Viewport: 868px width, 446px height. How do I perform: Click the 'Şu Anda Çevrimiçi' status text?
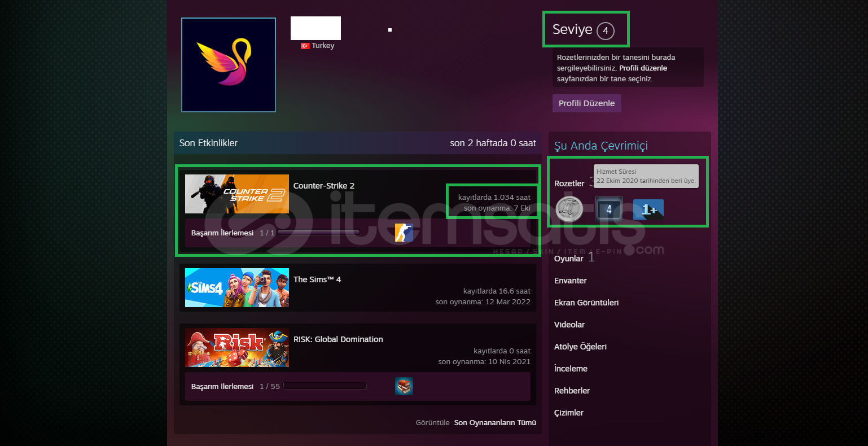pyautogui.click(x=601, y=146)
